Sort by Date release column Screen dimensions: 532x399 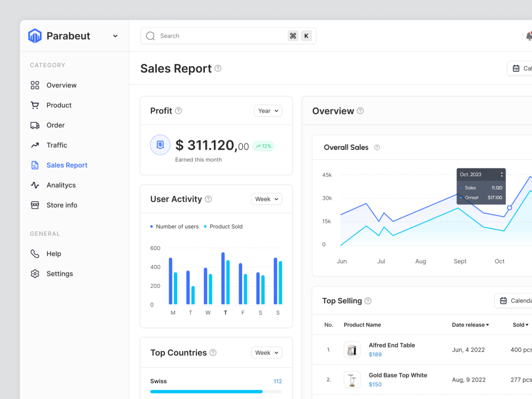point(471,325)
